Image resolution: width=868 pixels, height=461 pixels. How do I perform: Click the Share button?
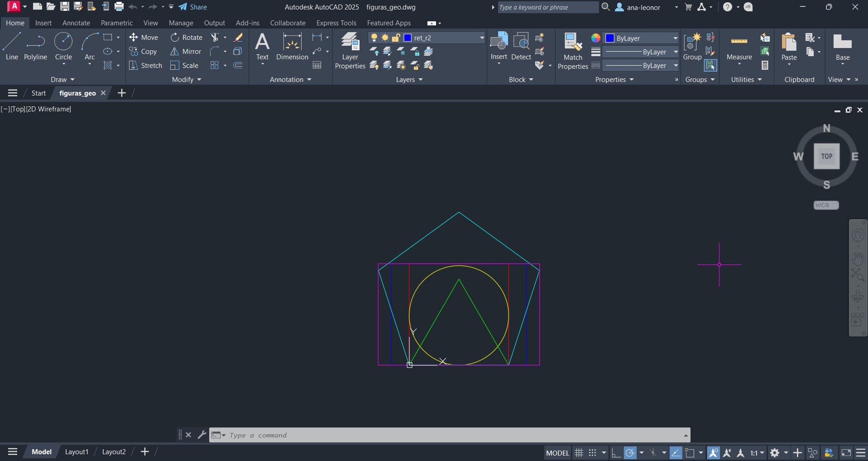[193, 7]
